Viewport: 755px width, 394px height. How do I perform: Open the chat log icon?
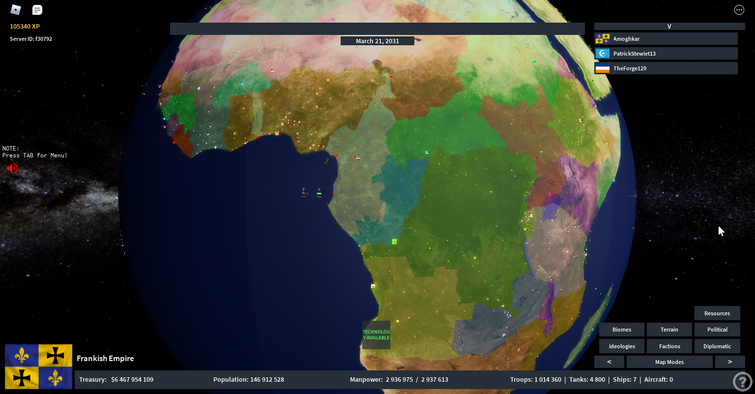click(x=37, y=10)
